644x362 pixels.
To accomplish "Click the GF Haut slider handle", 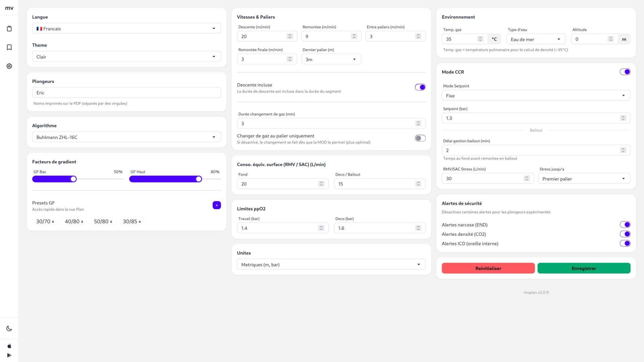I will coord(199,179).
